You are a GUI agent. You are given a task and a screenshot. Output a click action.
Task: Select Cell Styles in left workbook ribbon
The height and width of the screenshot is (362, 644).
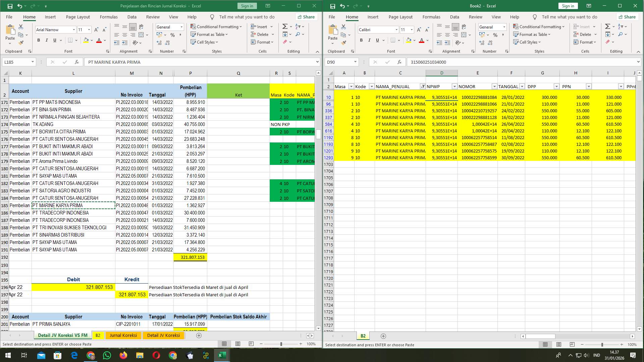[x=204, y=42]
